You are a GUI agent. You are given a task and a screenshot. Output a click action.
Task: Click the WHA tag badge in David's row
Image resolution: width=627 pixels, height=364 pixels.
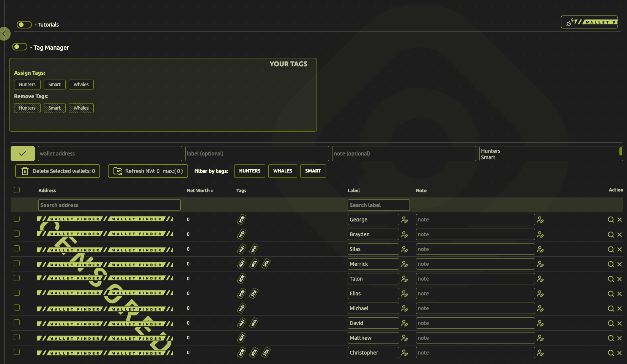point(254,323)
